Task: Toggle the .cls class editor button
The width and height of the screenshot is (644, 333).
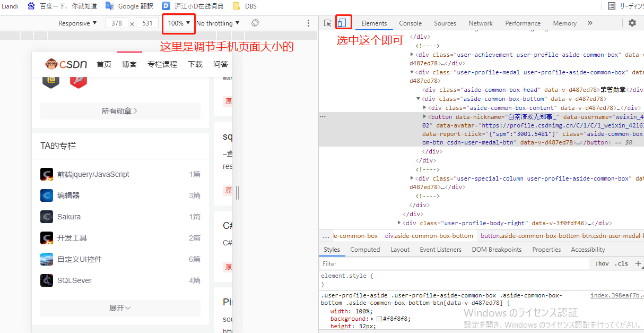Action: pyautogui.click(x=622, y=264)
